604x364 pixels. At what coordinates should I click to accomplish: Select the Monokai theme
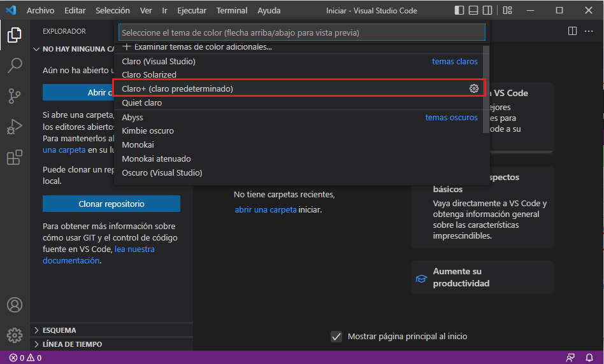pos(299,144)
